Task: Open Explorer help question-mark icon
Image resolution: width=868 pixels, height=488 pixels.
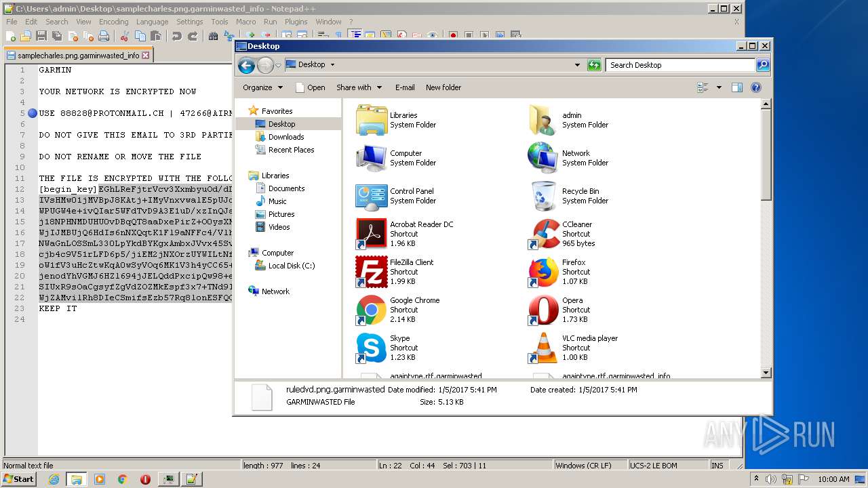Action: pyautogui.click(x=756, y=87)
